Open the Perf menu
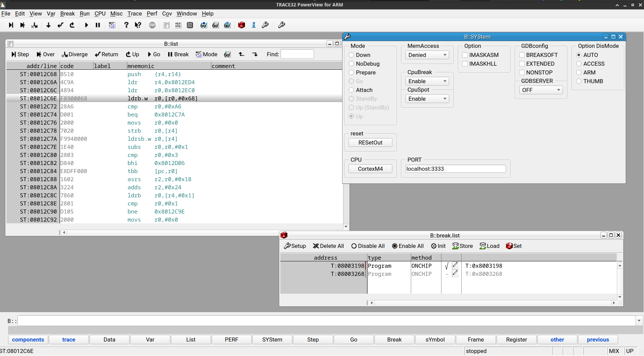Screen dimensions: 644x356 pos(152,13)
